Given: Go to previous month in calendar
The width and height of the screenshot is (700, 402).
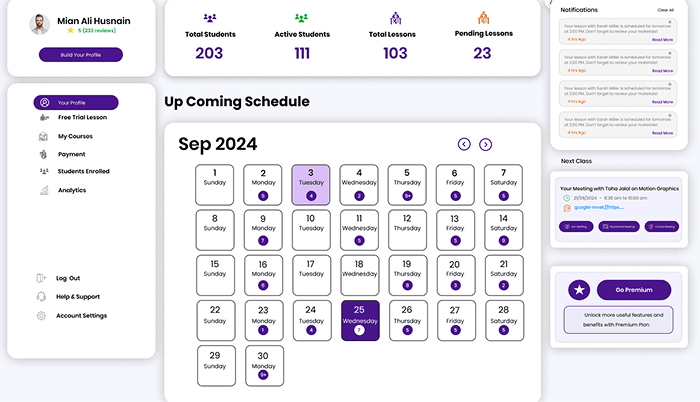Looking at the screenshot, I should pos(464,144).
